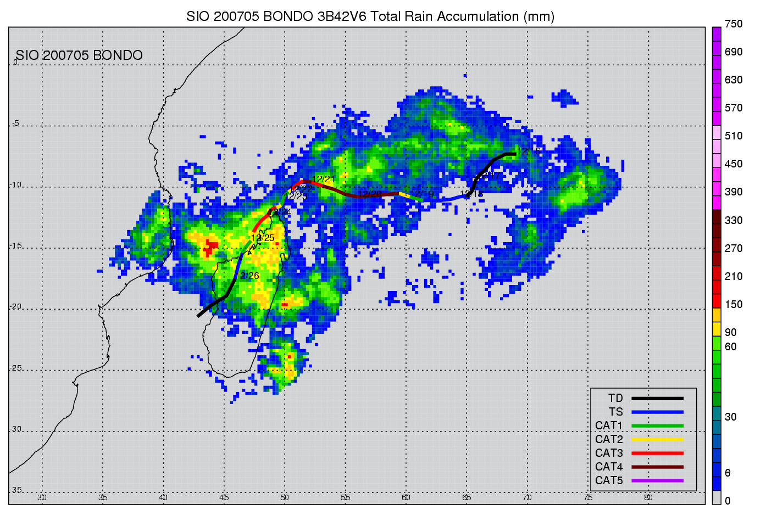Click the chart title Total Rain Accumulation

point(370,16)
